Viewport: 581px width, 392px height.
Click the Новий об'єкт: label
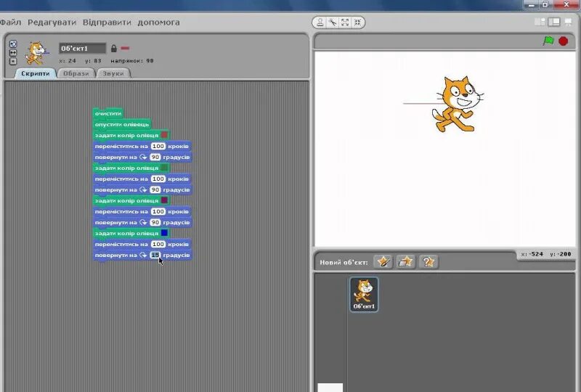pyautogui.click(x=344, y=262)
